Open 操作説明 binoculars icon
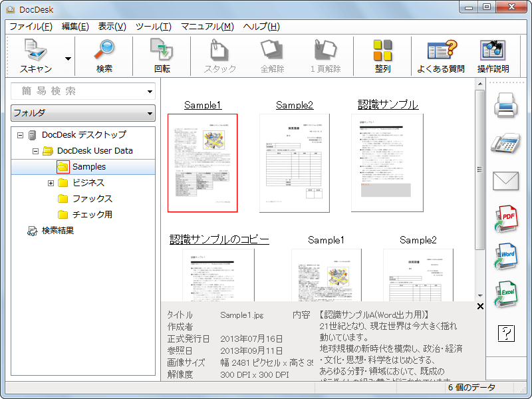 click(x=493, y=51)
